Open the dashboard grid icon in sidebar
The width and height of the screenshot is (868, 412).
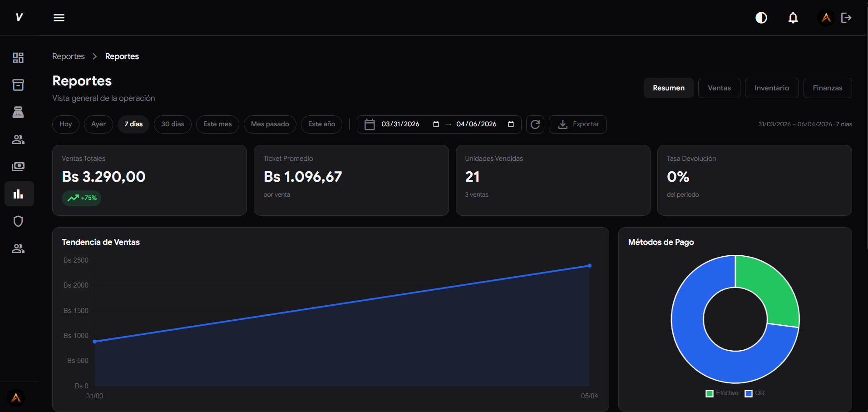[x=18, y=58]
